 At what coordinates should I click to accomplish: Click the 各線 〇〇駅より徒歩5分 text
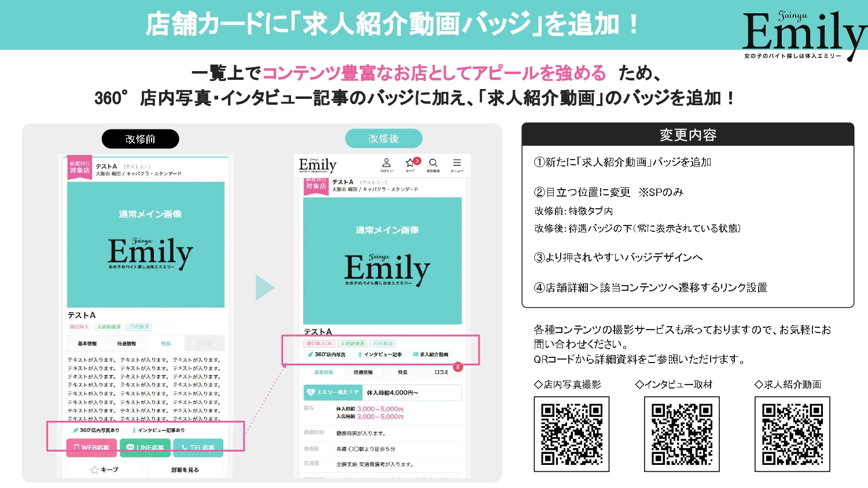(366, 449)
